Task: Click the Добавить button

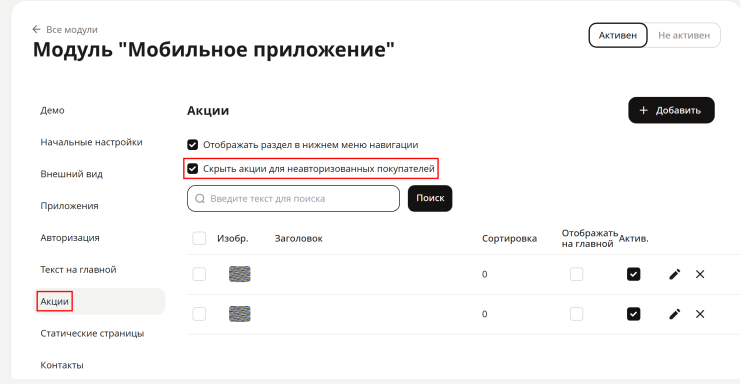Action: 671,110
